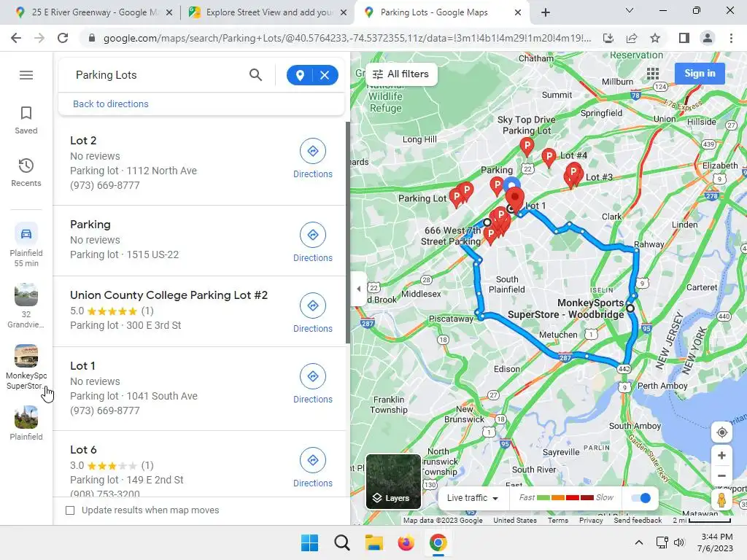
Task: Check Update results when map moves
Action: click(x=70, y=510)
